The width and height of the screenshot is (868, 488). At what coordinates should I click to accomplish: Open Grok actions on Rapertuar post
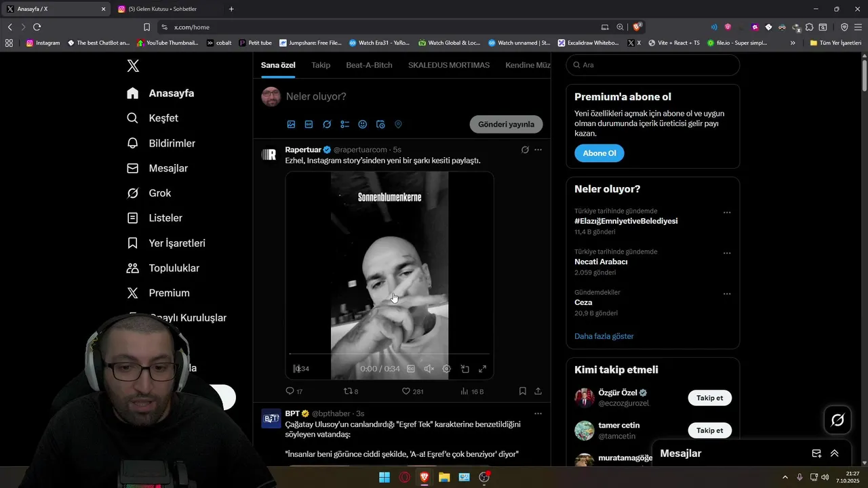coord(525,149)
